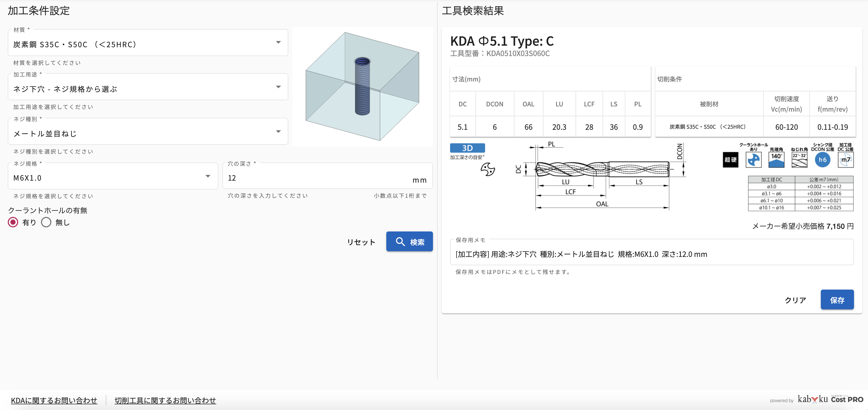Click the 22°~32° helix angle icon
868x410 pixels.
799,160
